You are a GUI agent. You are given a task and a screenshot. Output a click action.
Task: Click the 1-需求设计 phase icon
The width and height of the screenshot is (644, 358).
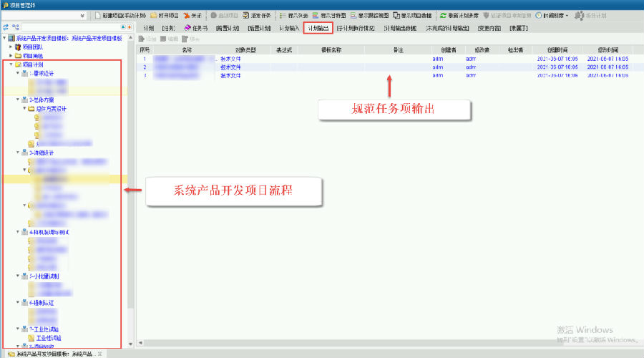24,73
